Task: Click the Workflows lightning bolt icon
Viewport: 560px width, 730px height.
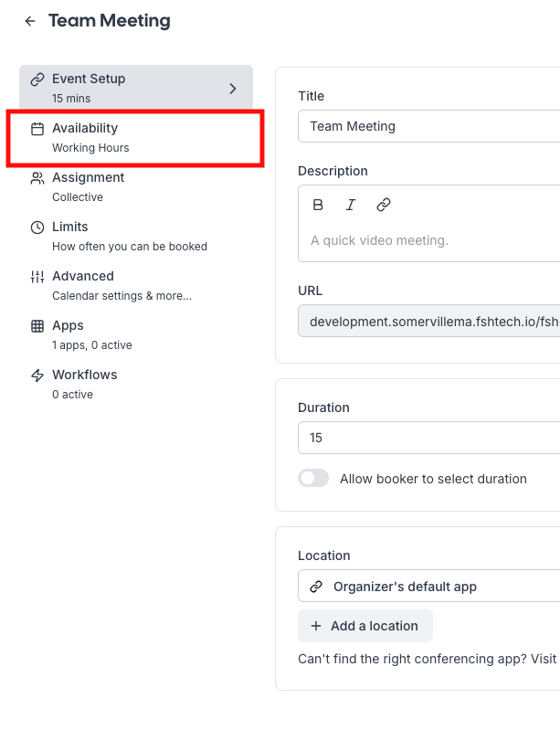Action: click(x=37, y=376)
